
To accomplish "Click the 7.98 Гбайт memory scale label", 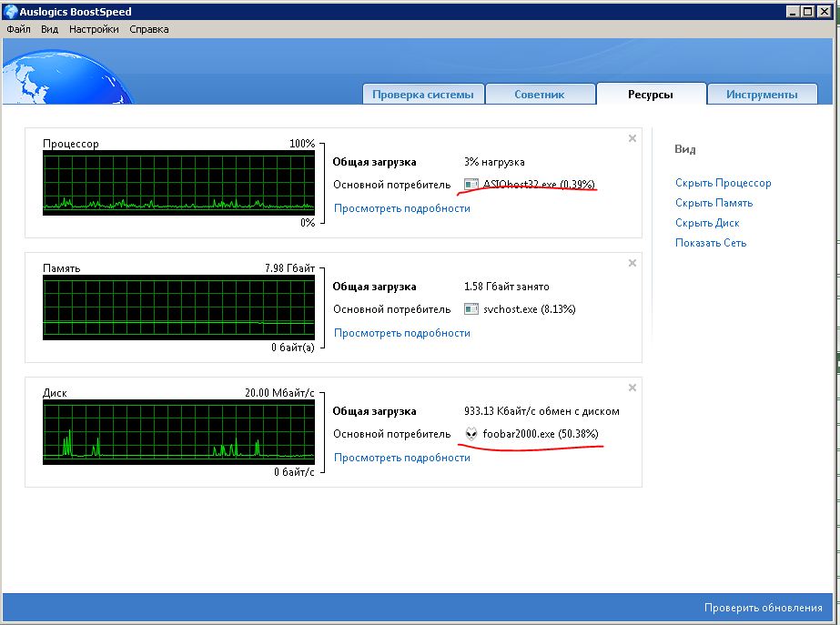I will [x=289, y=267].
